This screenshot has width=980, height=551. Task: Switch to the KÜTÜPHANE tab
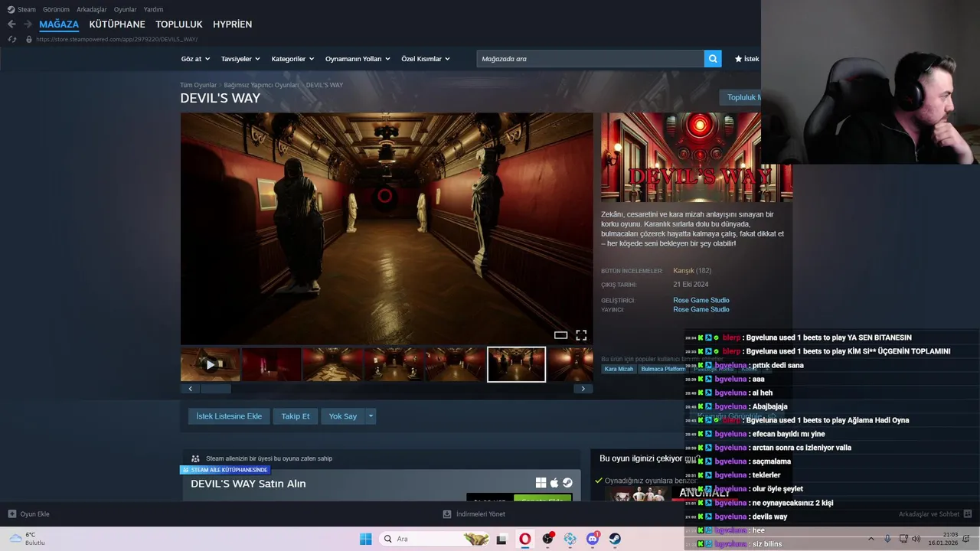pos(117,24)
